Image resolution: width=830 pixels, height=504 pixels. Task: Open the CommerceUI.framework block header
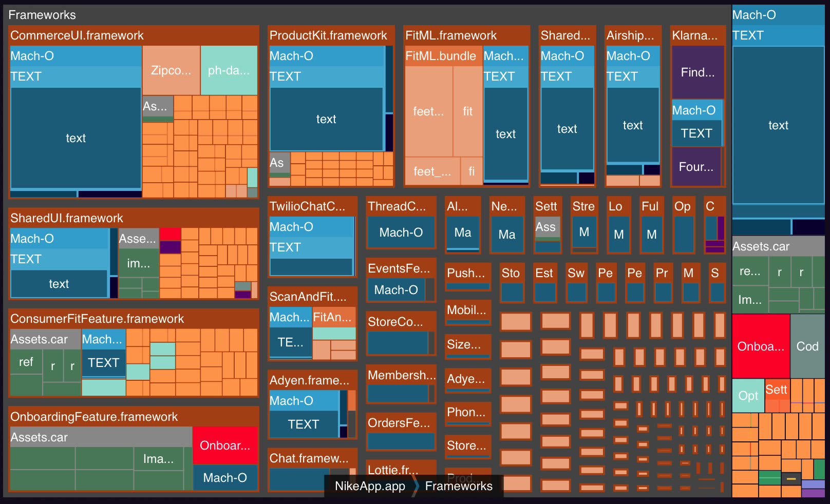click(134, 35)
